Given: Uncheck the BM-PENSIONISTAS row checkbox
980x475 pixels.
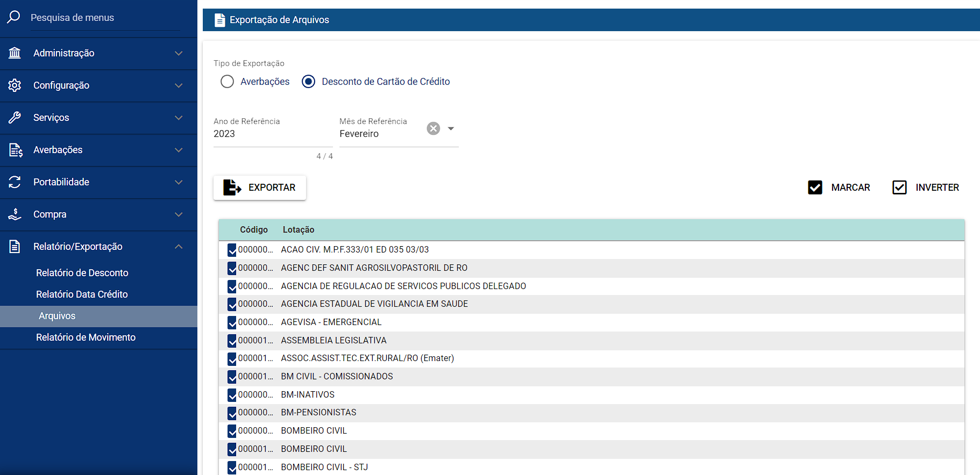Looking at the screenshot, I should pos(232,413).
